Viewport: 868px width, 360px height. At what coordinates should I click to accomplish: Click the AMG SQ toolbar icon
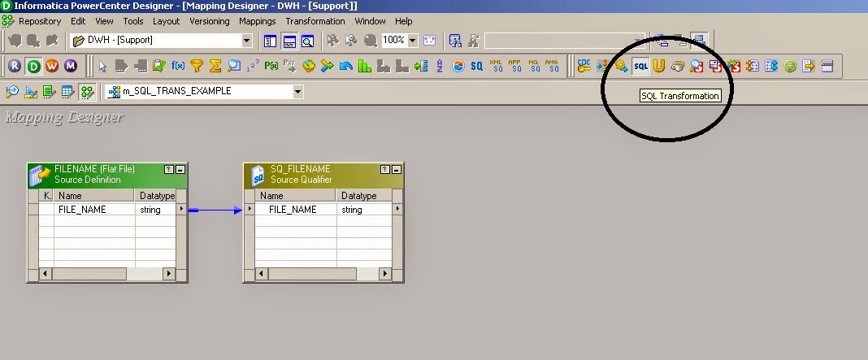(x=552, y=66)
